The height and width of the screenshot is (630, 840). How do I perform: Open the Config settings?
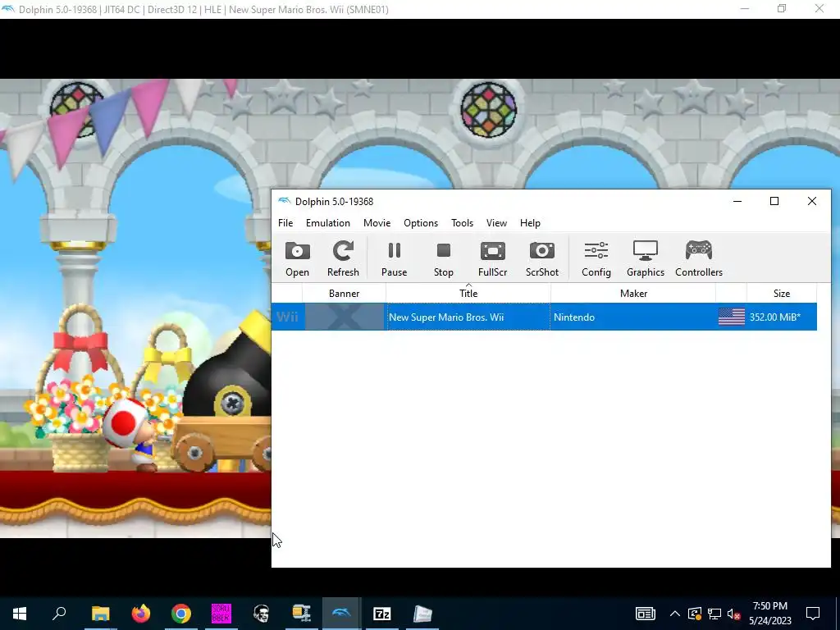[596, 259]
